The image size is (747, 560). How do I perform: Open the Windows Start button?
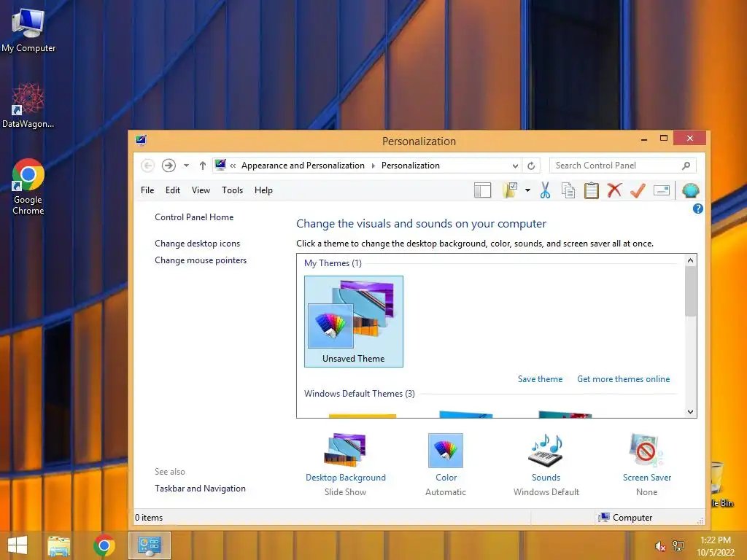tap(18, 545)
